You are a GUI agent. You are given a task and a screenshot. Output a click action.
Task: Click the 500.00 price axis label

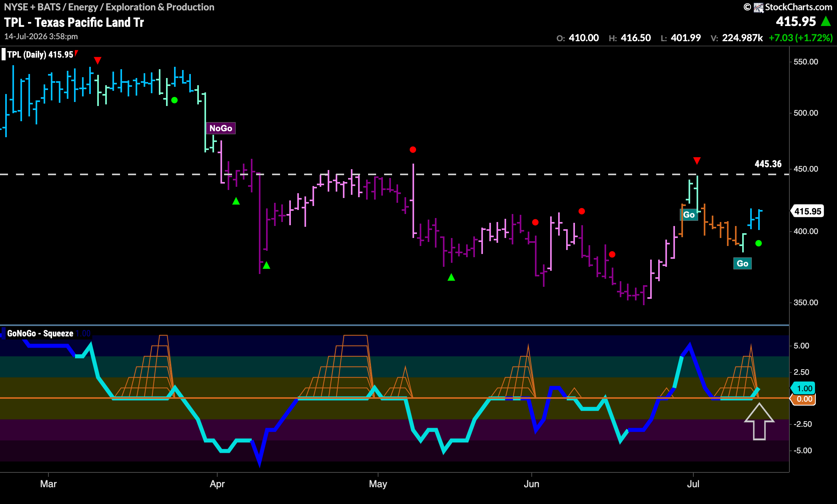[x=806, y=113]
